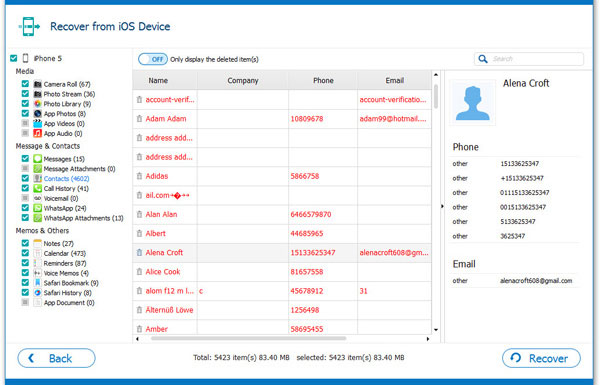
Task: Click the Photo Library icon
Action: (x=38, y=104)
